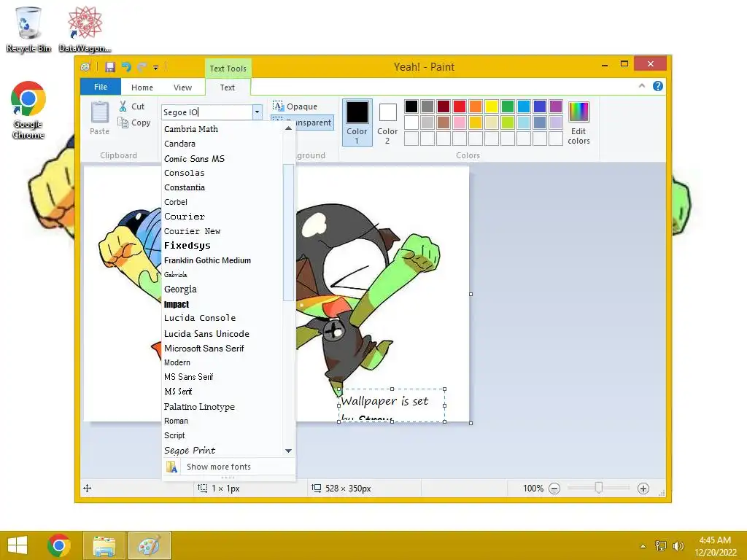Screen dimensions: 747x560
Task: Choose Lucida Sans Unicode font
Action: [x=222, y=334]
